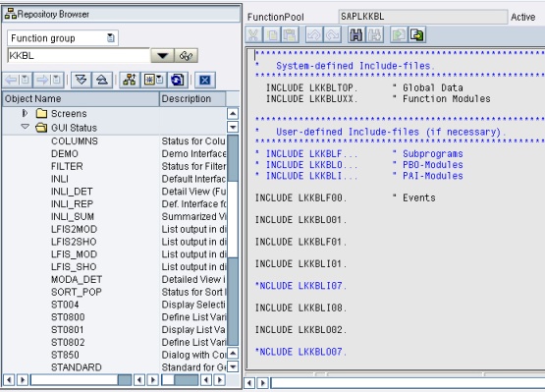This screenshot has width=545, height=392.
Task: Select the LFIS2MOD GUI status
Action: pos(74,229)
